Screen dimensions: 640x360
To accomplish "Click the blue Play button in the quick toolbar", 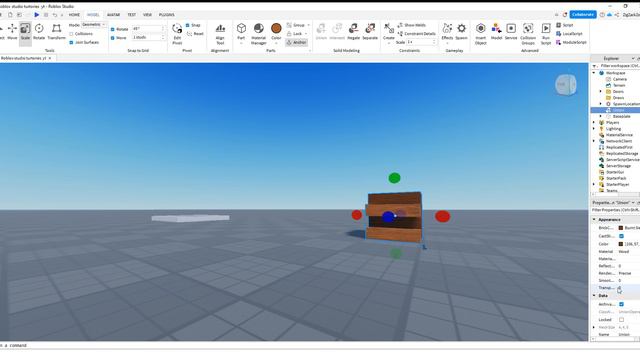I will (36, 15).
